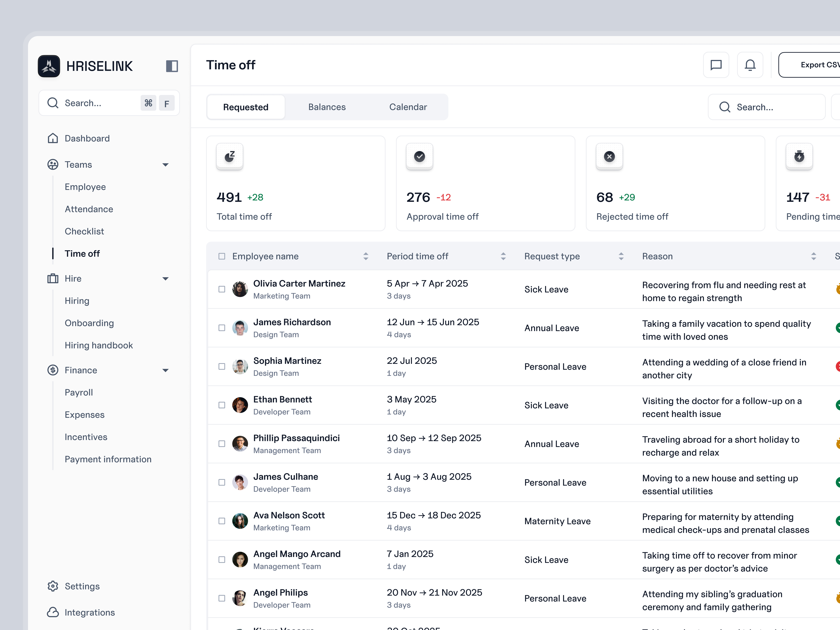The width and height of the screenshot is (840, 630).
Task: Focus the sidebar Search field
Action: pyautogui.click(x=109, y=103)
